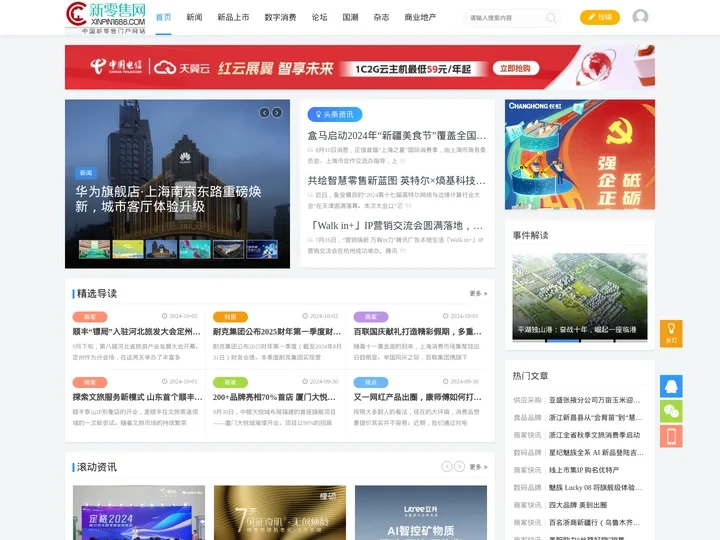The height and width of the screenshot is (540, 720).
Task: Open 探索文旅服务新模式 山东首个顺丰 article
Action: pyautogui.click(x=137, y=397)
